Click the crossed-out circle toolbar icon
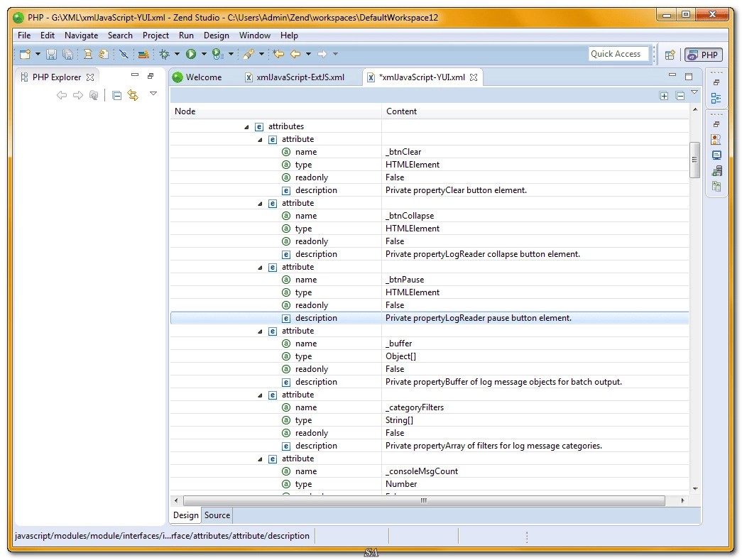 tap(124, 55)
